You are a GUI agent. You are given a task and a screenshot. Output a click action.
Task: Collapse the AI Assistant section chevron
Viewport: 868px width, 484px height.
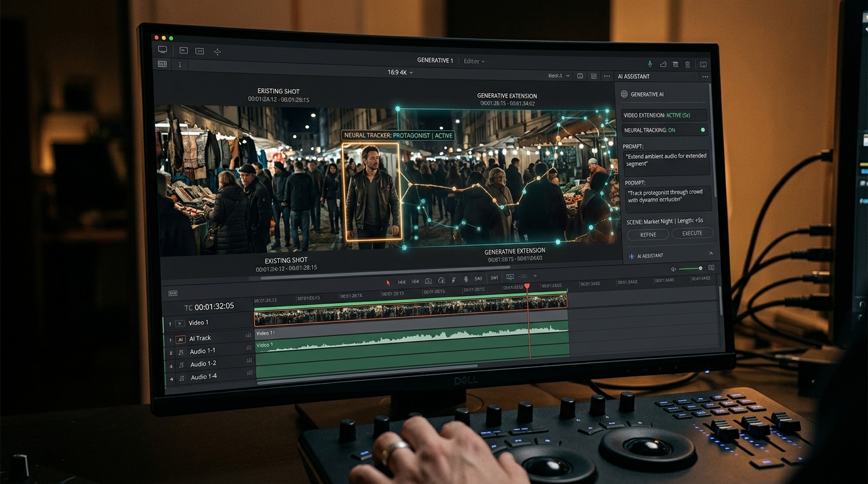(711, 253)
